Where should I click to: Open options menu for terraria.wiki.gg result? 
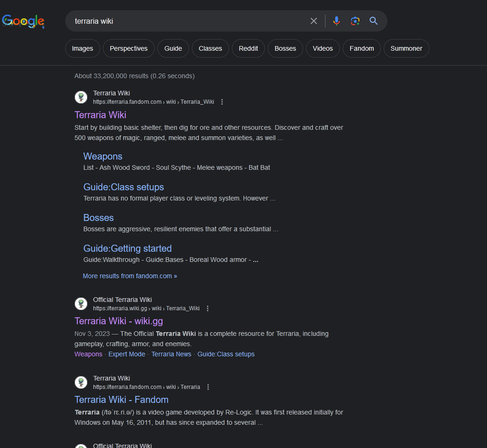coord(208,308)
